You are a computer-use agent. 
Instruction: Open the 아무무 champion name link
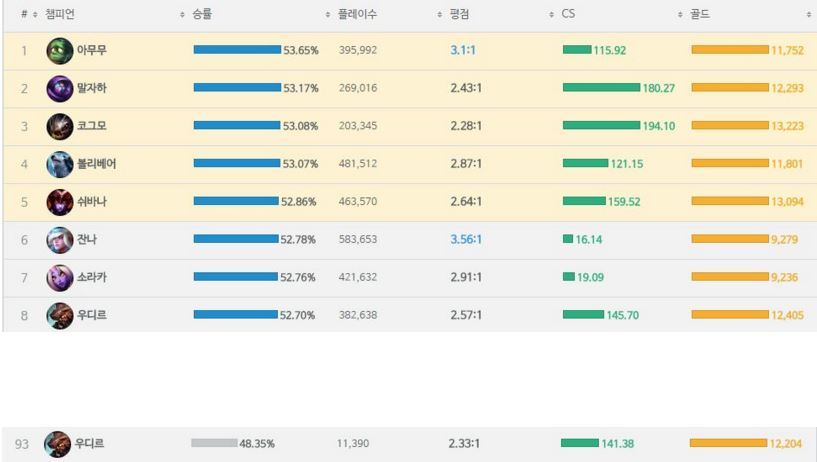(x=92, y=51)
